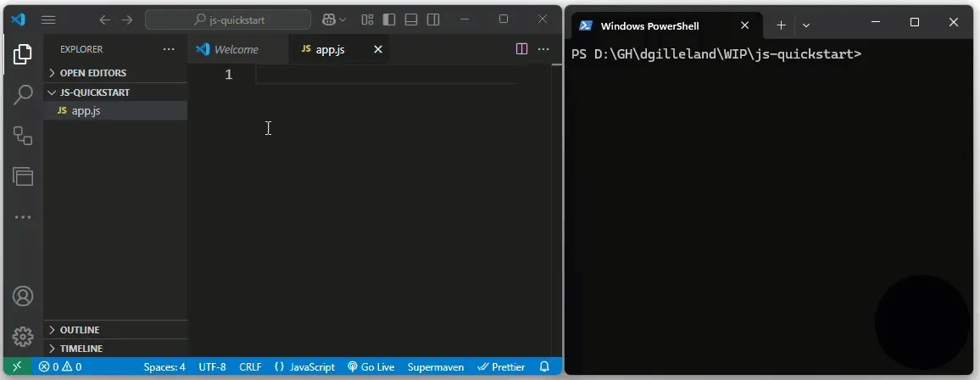Click the VS Code logo icon
The width and height of the screenshot is (980, 380).
click(x=19, y=20)
